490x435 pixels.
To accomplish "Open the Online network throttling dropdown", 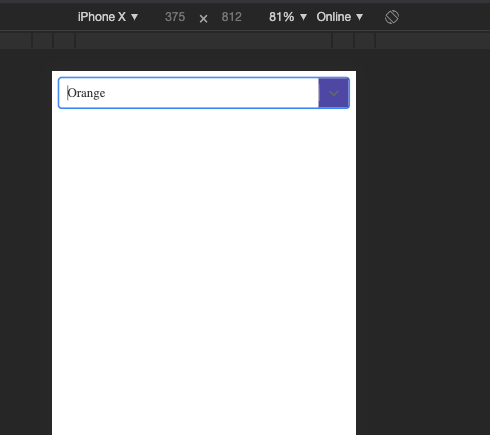I will pyautogui.click(x=340, y=17).
